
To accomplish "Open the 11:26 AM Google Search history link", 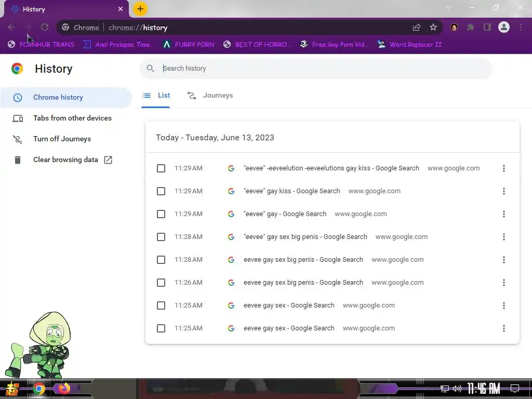I will point(303,283).
